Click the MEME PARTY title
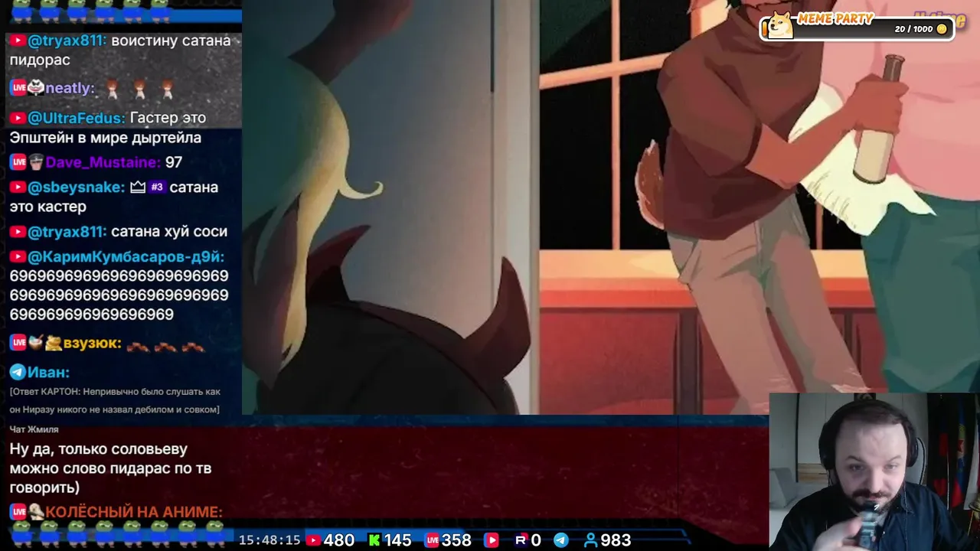Viewport: 980px width, 551px height. [835, 18]
